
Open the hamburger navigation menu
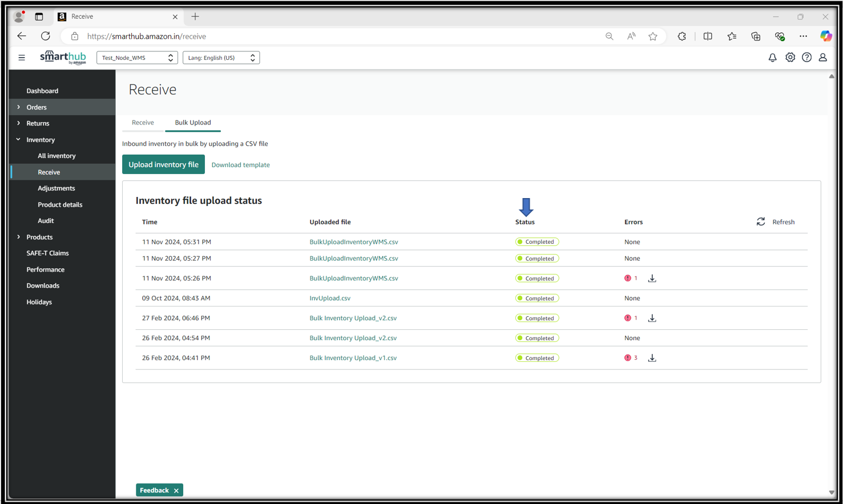(x=22, y=58)
